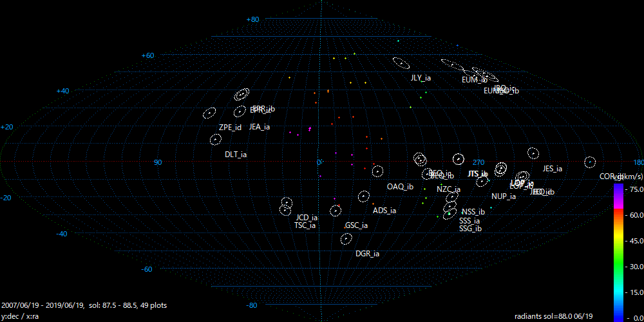Click the 'radiants sol=88.0 06/19' text
The image size is (644, 322).
[554, 316]
